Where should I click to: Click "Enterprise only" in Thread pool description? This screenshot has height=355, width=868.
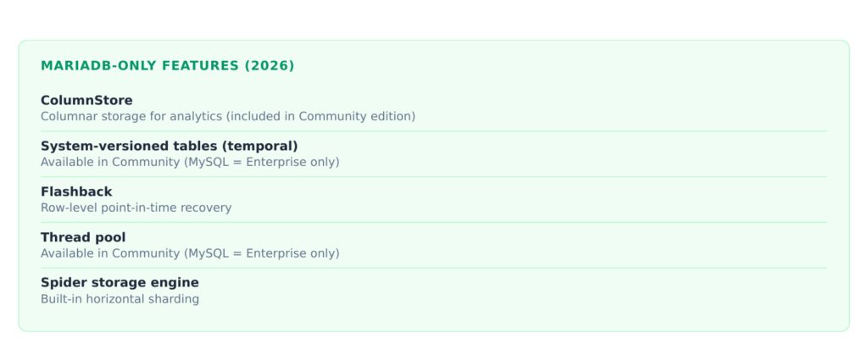pyautogui.click(x=292, y=254)
